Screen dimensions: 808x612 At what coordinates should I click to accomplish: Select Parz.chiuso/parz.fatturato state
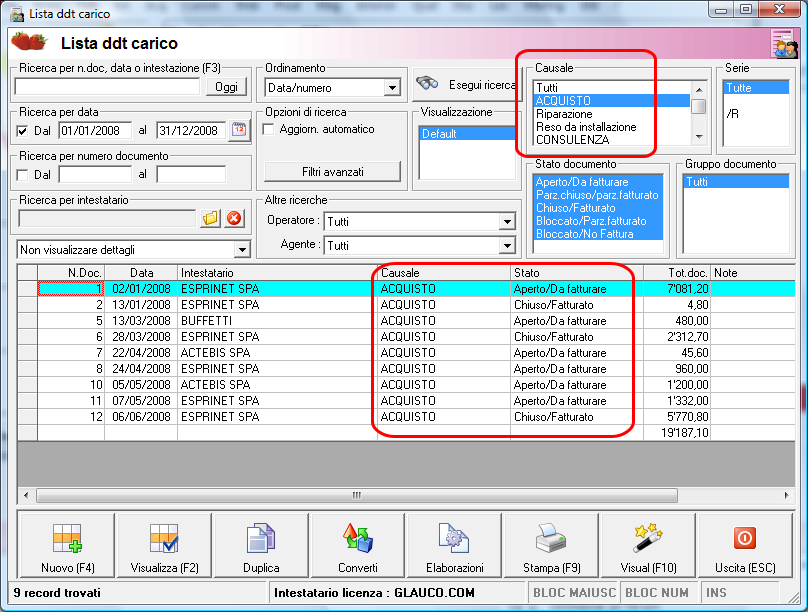click(x=598, y=195)
